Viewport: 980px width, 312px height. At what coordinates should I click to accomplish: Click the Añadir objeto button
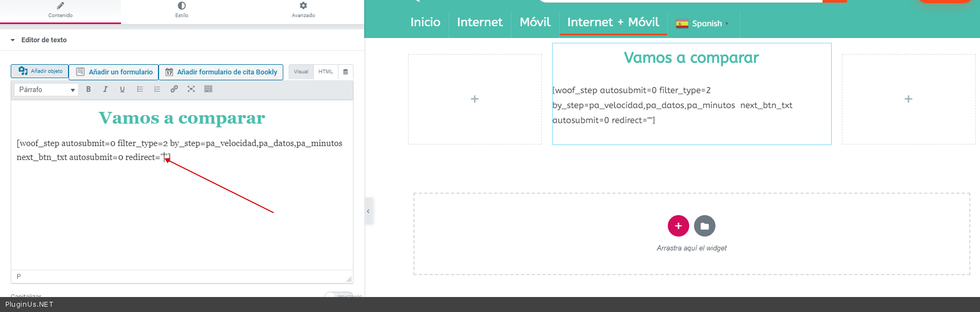click(x=40, y=71)
